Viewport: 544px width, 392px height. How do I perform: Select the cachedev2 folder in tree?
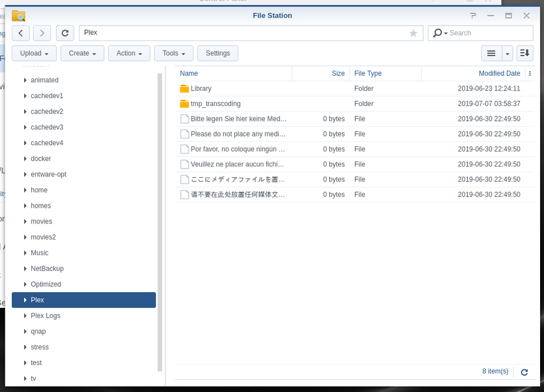point(47,112)
